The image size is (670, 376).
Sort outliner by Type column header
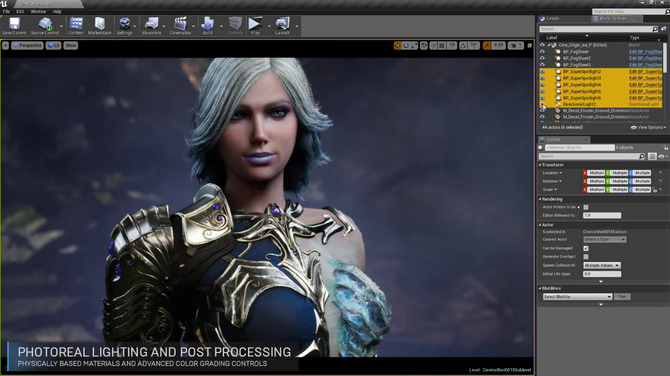tap(634, 38)
